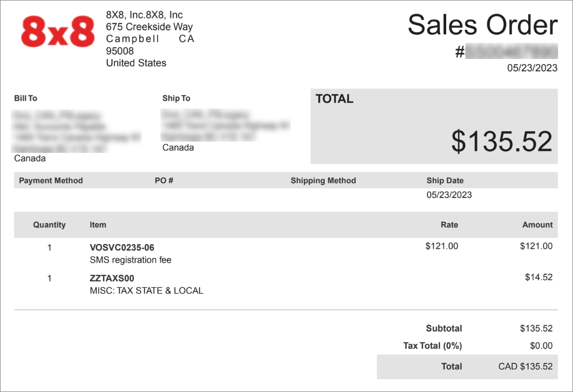
Task: Click the Quantity table header
Action: (49, 225)
